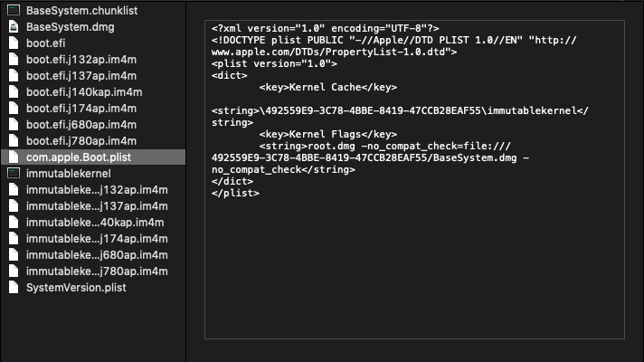Screen dimensions: 644x362
Task: Choose the boot.efi.j174ap.im4m file entry
Action: (x=93, y=108)
